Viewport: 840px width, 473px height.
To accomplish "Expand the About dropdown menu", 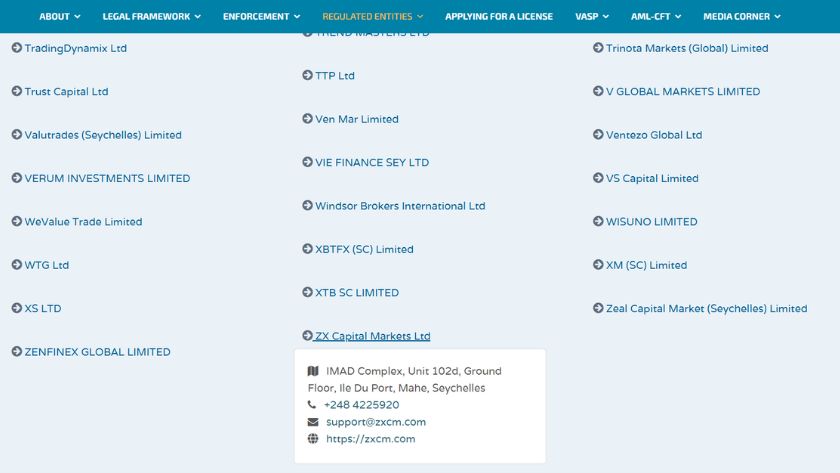I will point(60,17).
